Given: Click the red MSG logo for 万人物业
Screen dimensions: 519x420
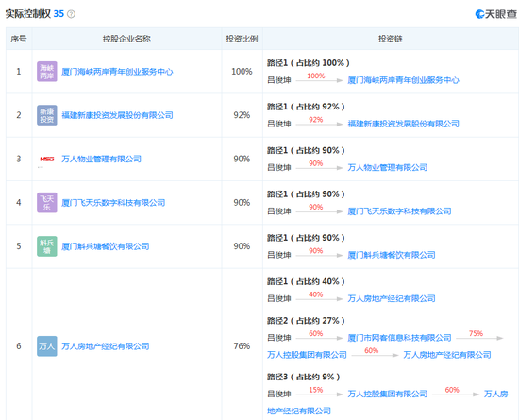Looking at the screenshot, I should pyautogui.click(x=46, y=159).
